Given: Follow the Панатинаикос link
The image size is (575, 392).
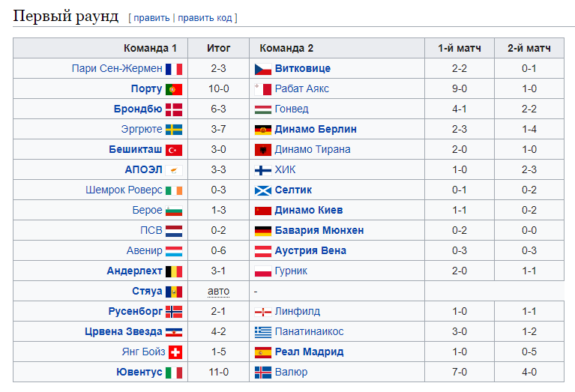Looking at the screenshot, I should tap(309, 332).
